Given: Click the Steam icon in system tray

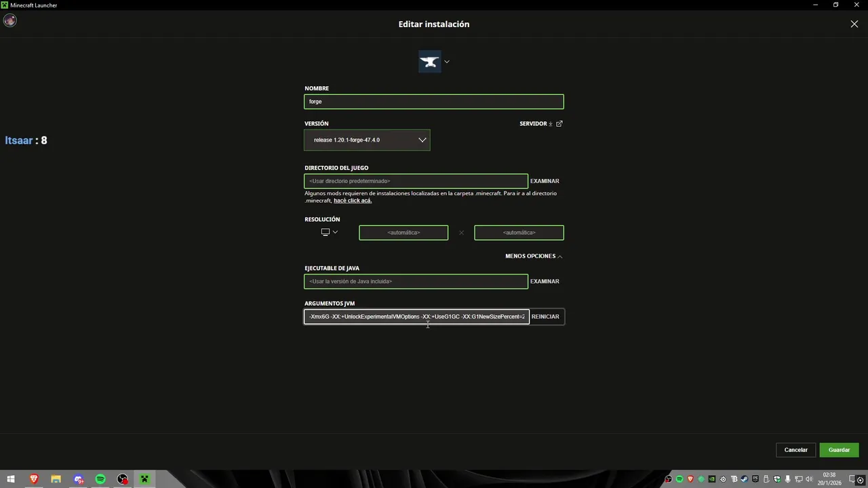Looking at the screenshot, I should pyautogui.click(x=745, y=479).
